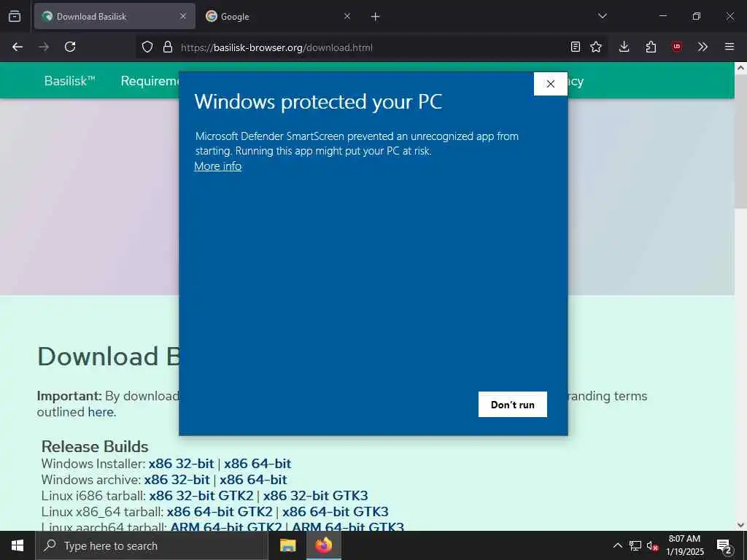Viewport: 747px width, 560px height.
Task: Download Windows archive x86 32-bit
Action: pyautogui.click(x=177, y=480)
